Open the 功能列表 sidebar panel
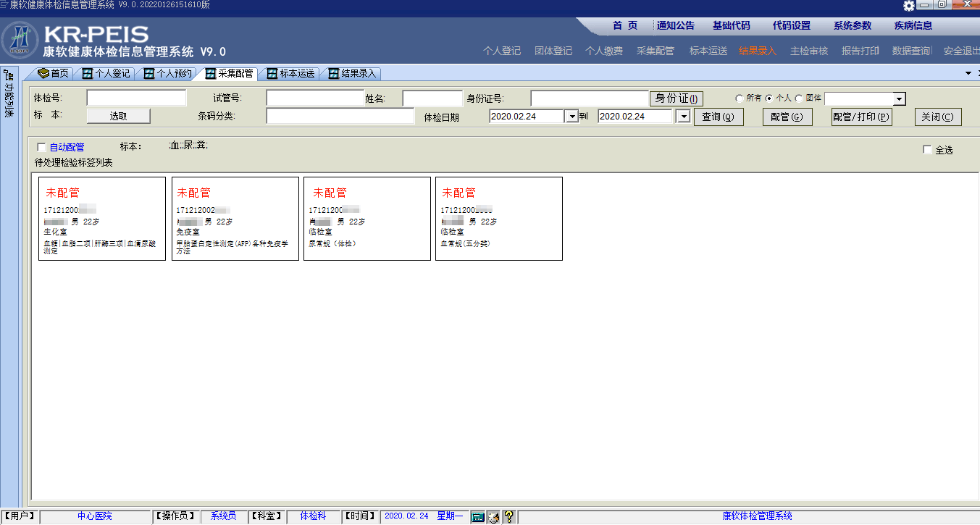Viewport: 980px width, 525px height. (9, 94)
